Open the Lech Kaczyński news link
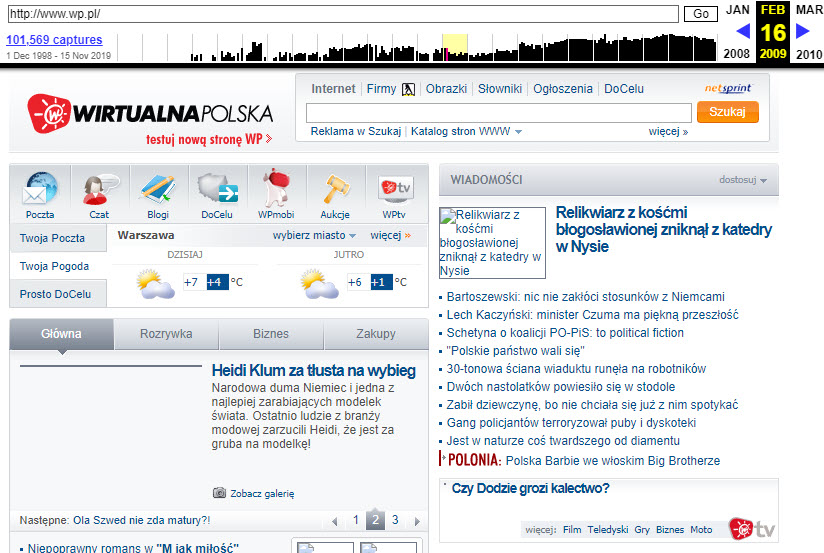Image resolution: width=824 pixels, height=553 pixels. pyautogui.click(x=592, y=315)
